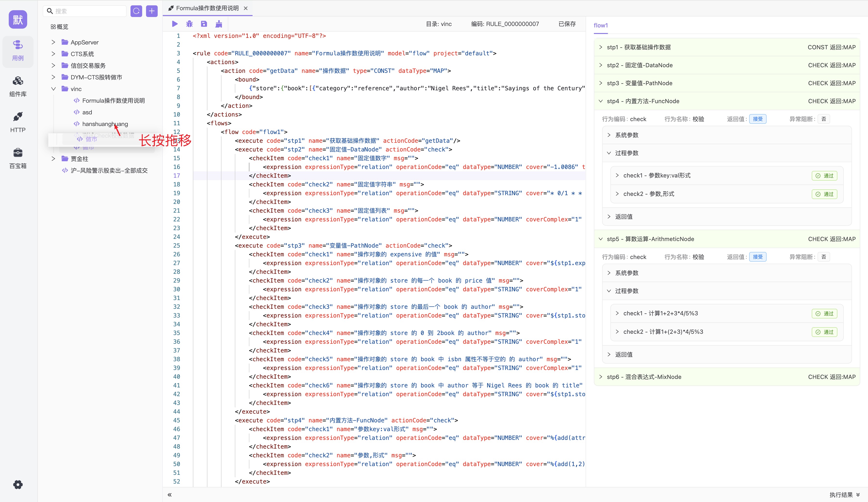Open the HTTP sidebar section

pyautogui.click(x=18, y=122)
